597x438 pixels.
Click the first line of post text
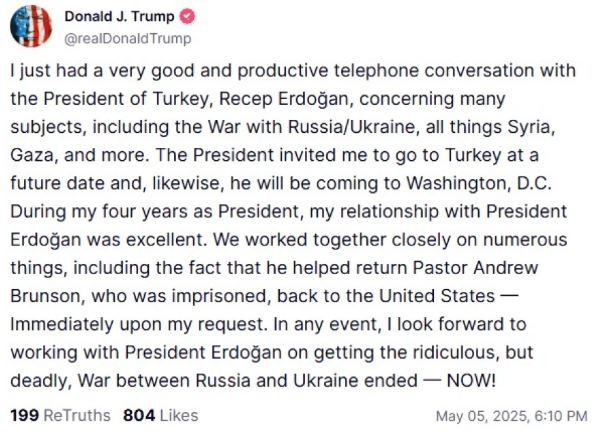(x=293, y=71)
